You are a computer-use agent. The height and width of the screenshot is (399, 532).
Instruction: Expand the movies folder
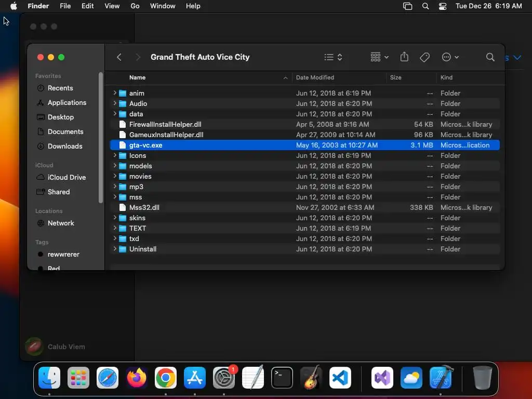click(115, 176)
